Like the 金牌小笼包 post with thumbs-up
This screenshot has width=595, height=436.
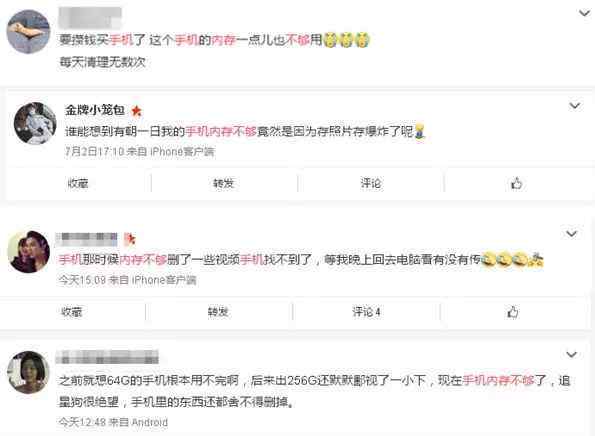point(516,184)
